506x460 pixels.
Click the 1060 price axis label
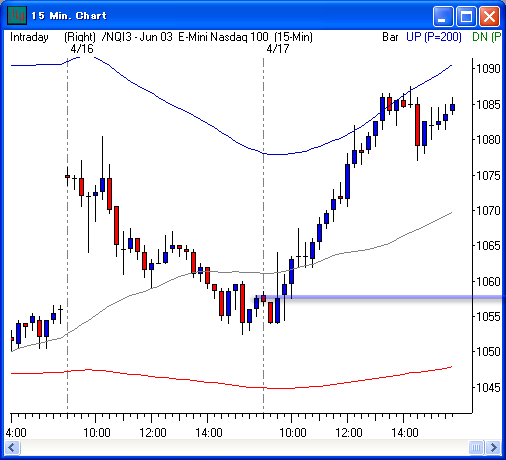tap(488, 281)
